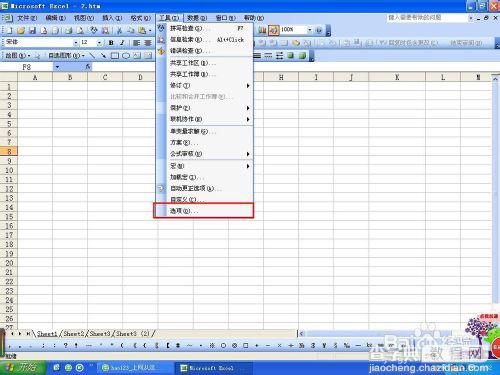Select the Line drawing tool
The height and width of the screenshot is (375, 500).
[x=92, y=56]
